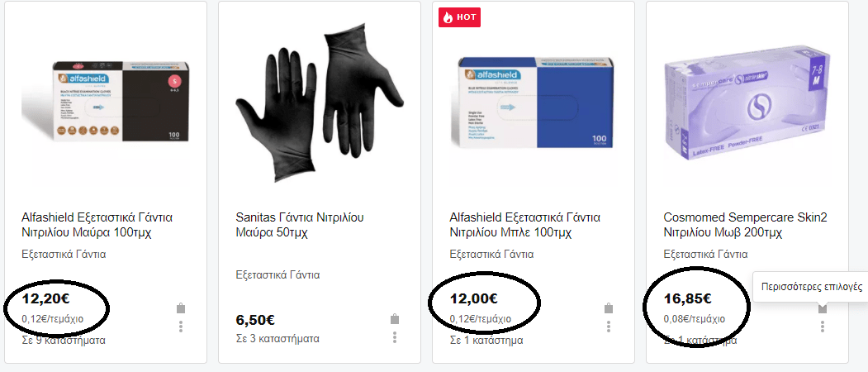Click the red HOT badge

click(459, 17)
